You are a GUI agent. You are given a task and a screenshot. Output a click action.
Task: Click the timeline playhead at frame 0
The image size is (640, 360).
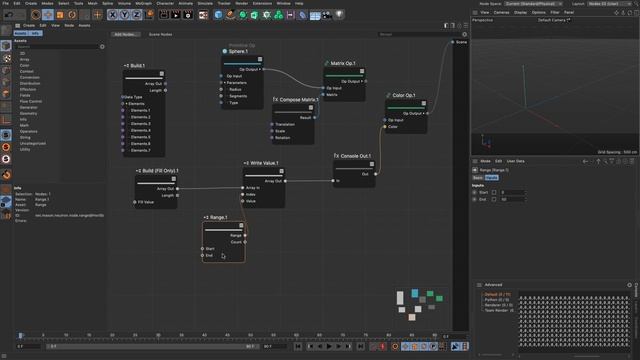[20, 335]
